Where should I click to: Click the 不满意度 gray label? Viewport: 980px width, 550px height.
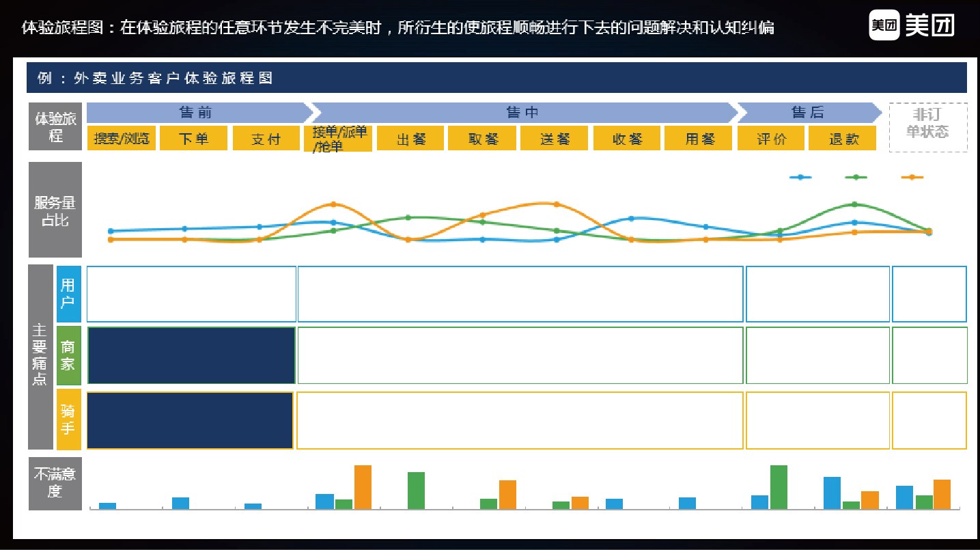(x=55, y=483)
